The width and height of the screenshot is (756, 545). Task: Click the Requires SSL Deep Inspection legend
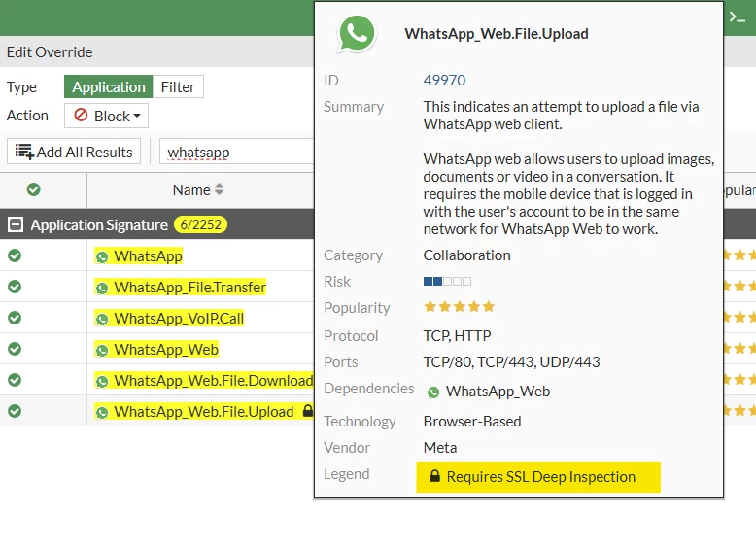(x=538, y=477)
